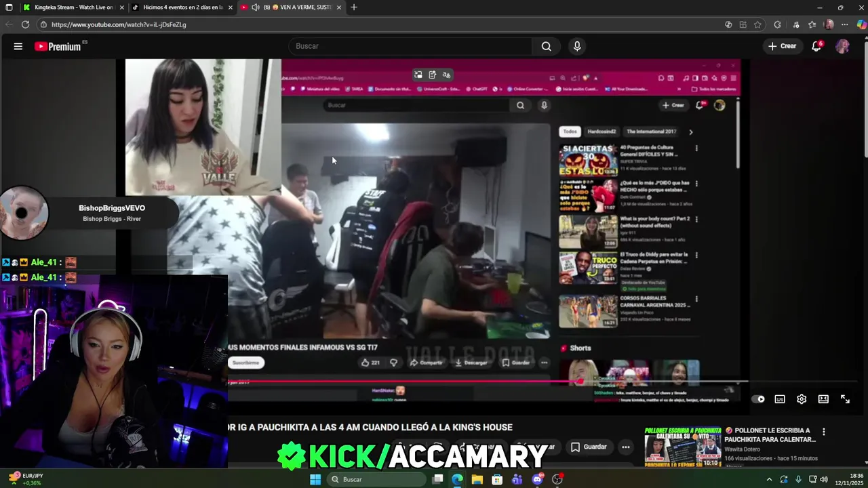Open Microsoft Store from the taskbar

pos(497,479)
